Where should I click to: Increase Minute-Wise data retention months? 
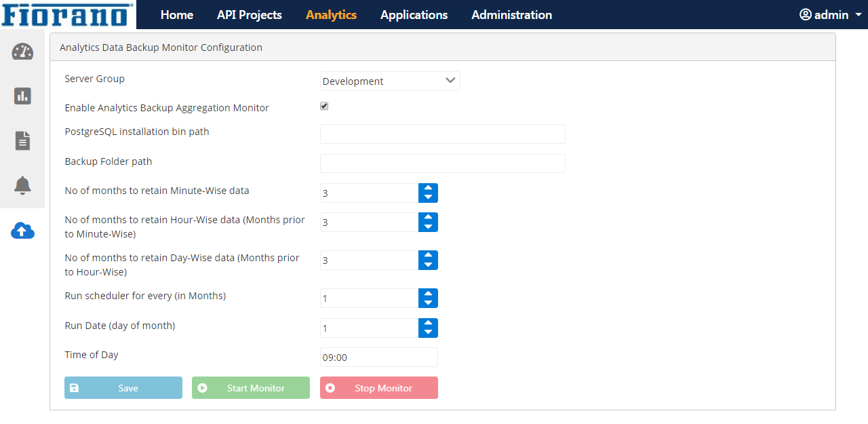[x=428, y=189]
